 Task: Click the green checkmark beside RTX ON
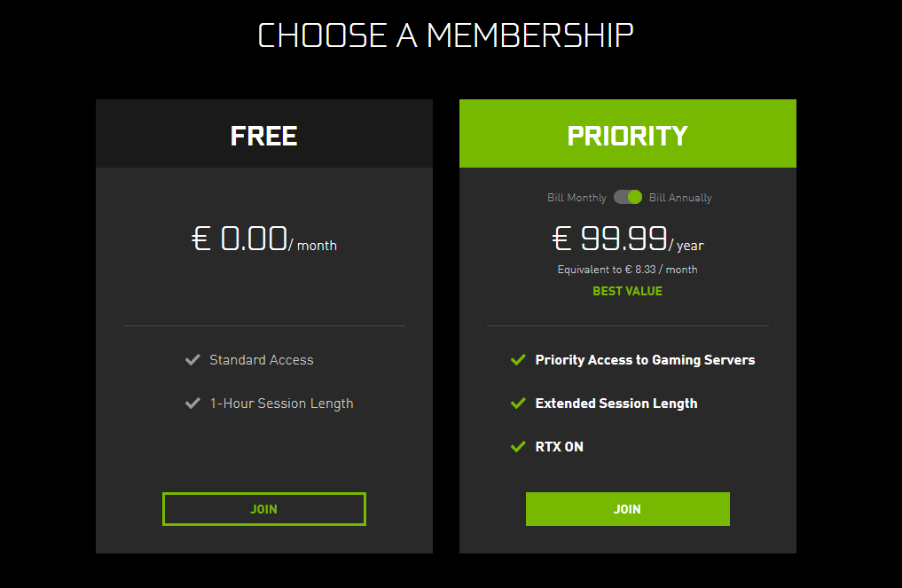pos(518,447)
